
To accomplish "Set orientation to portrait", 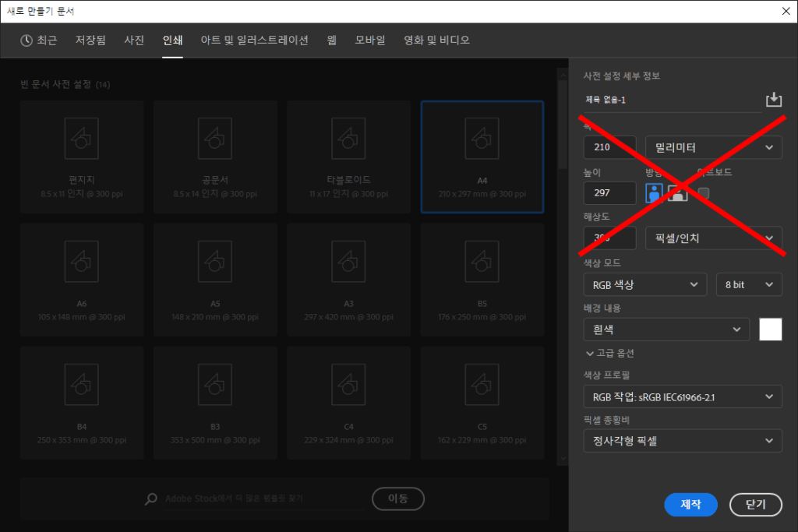I will (x=654, y=193).
